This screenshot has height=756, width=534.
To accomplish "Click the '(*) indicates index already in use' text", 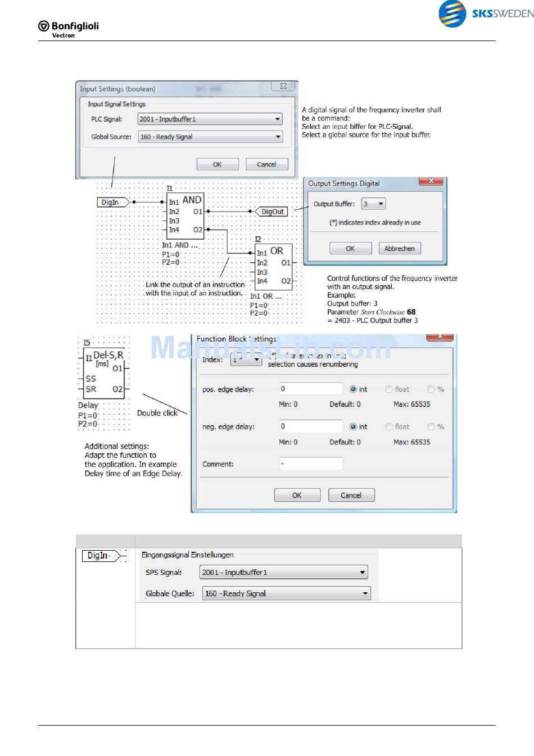I will point(375,223).
